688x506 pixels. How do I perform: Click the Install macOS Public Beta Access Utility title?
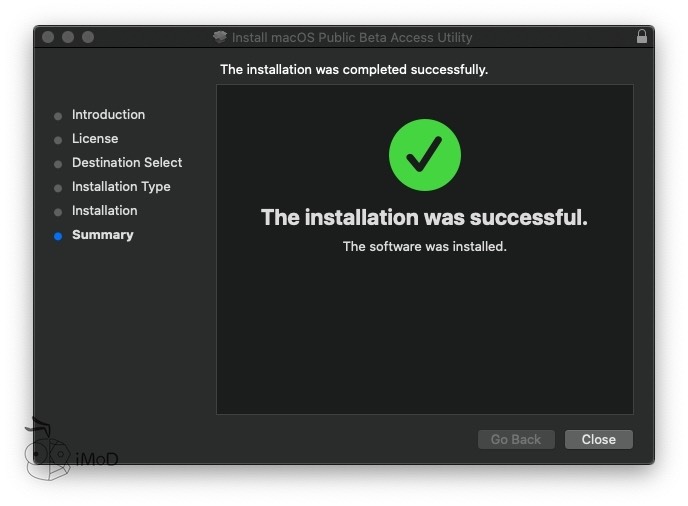point(352,38)
